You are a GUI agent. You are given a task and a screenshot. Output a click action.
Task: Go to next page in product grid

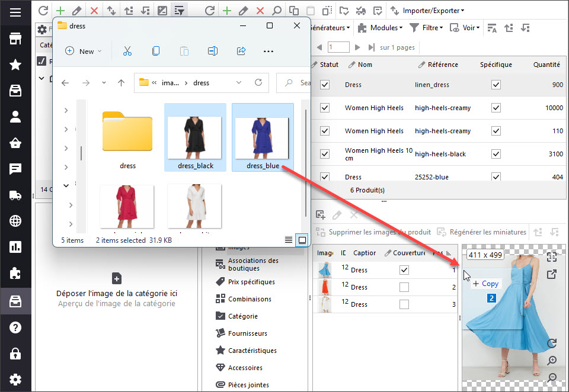(x=357, y=47)
